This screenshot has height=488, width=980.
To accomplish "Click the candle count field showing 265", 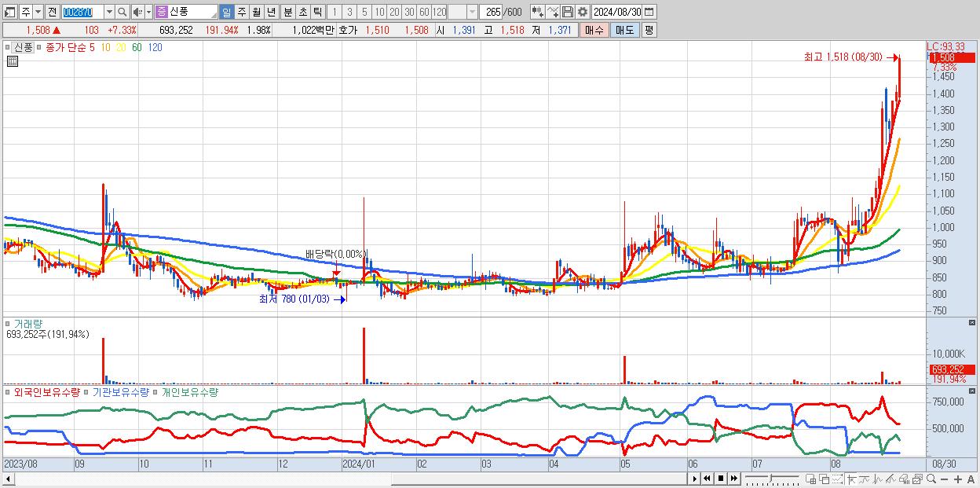I will point(491,12).
